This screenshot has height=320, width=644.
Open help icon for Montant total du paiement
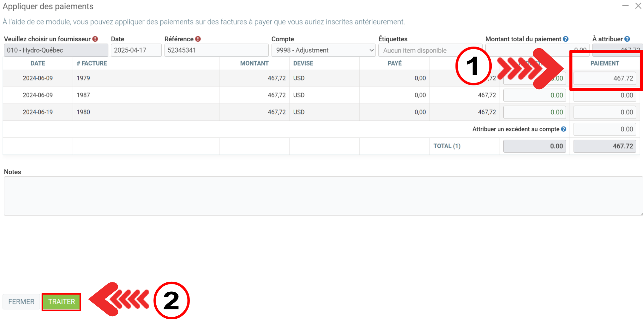566,39
